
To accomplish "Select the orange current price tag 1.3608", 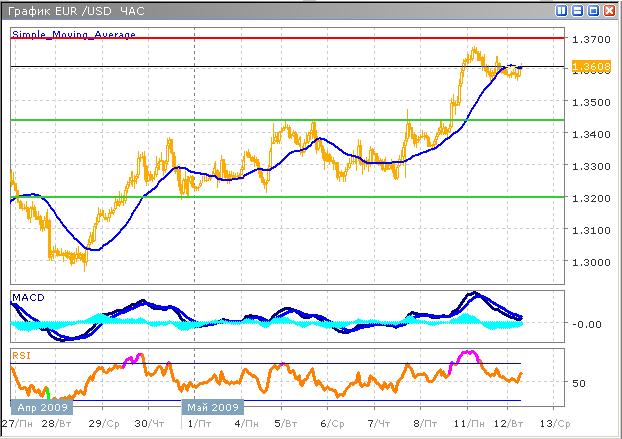I will 588,67.
